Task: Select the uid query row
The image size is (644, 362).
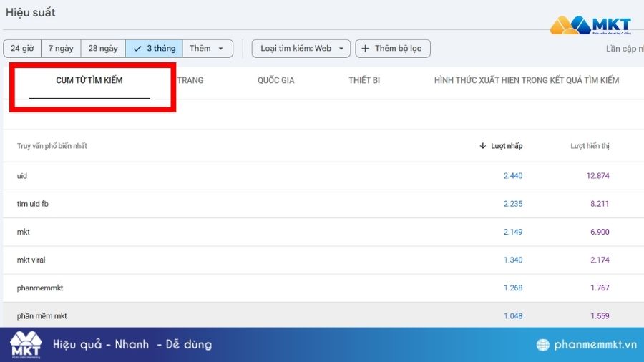Action: 323,176
